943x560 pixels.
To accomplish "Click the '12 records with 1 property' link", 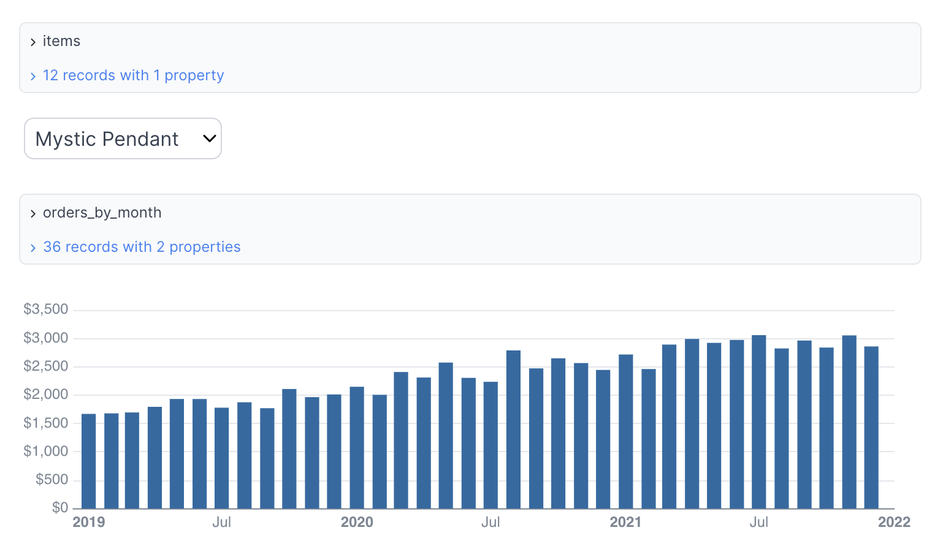I will 133,75.
